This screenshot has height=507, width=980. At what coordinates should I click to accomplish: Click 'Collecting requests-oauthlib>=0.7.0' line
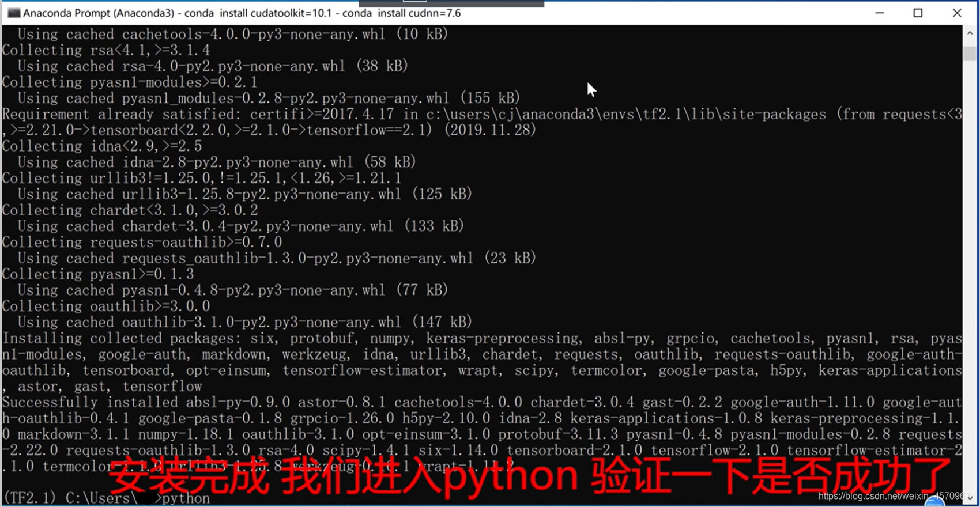142,243
